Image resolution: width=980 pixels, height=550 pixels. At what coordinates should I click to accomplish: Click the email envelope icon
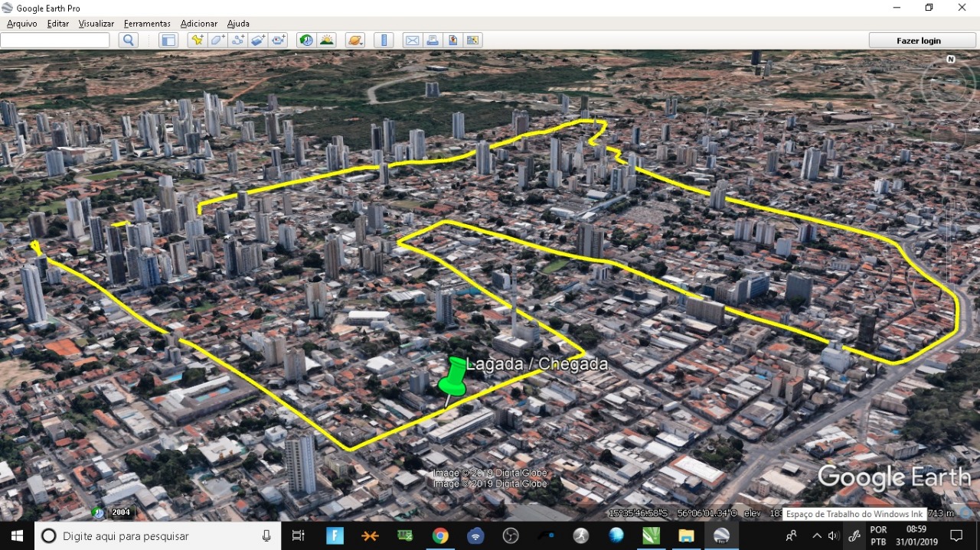coord(412,41)
